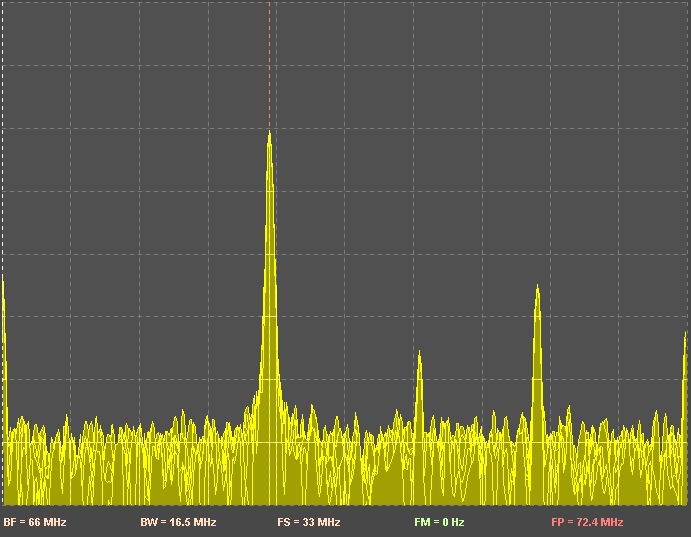Click the midpoint of the tallest peak's body
The height and width of the screenshot is (537, 691).
click(269, 300)
